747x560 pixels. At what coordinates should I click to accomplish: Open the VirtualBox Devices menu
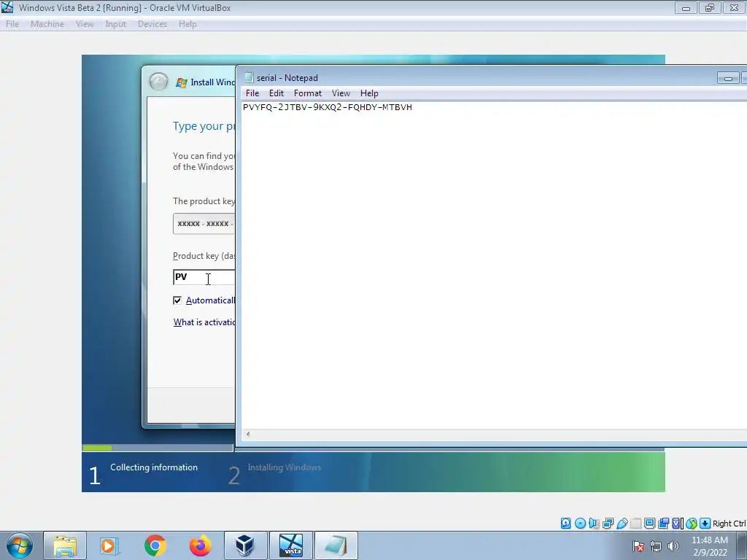pos(152,24)
